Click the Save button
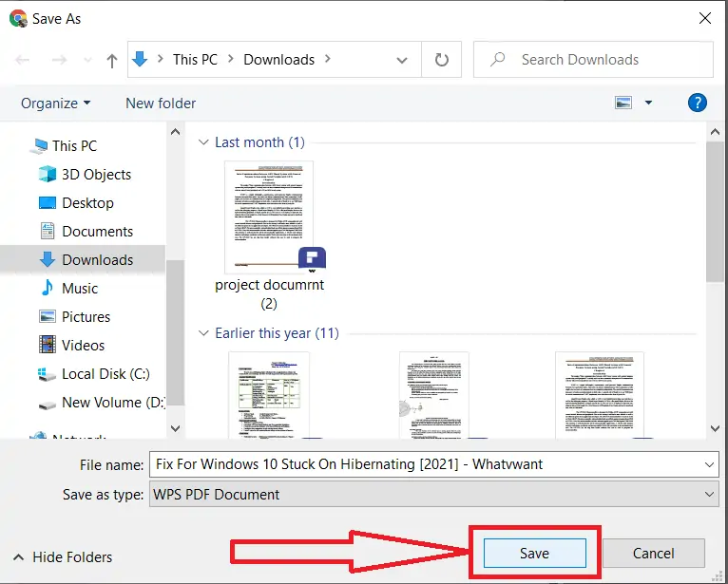 tap(534, 553)
